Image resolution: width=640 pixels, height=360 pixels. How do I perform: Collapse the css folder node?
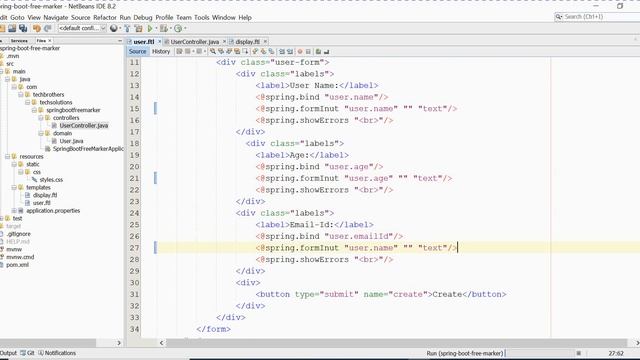point(21,172)
